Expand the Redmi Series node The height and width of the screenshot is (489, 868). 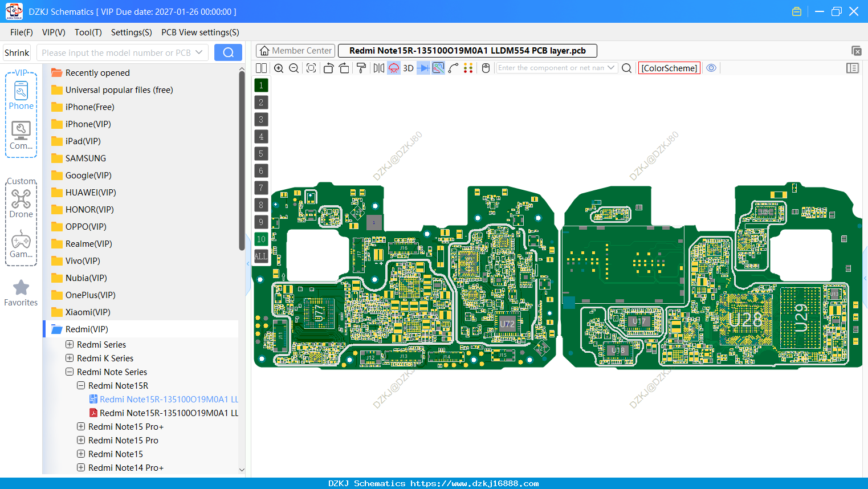[70, 344]
